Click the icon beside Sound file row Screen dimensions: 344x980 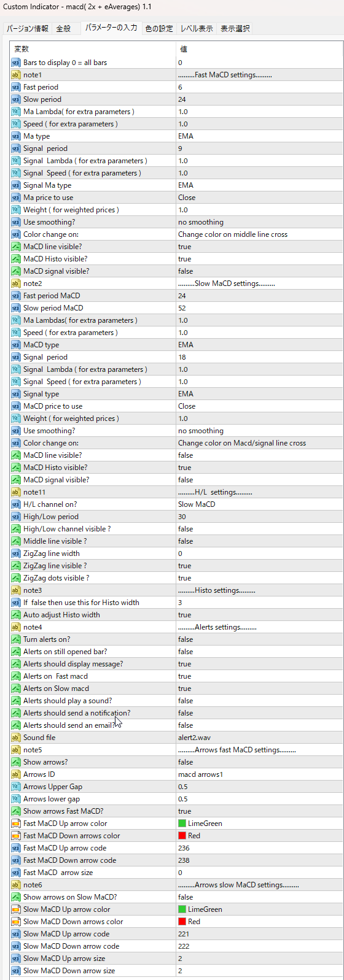click(16, 738)
